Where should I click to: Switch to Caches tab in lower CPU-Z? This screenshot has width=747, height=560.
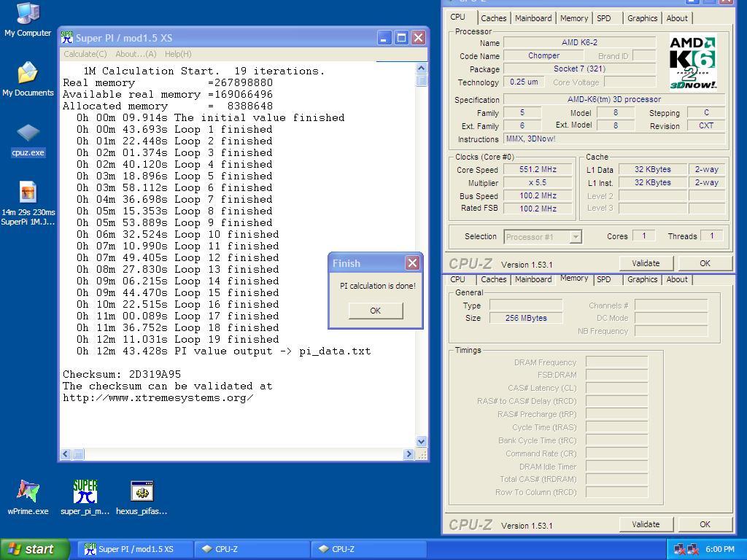[494, 279]
